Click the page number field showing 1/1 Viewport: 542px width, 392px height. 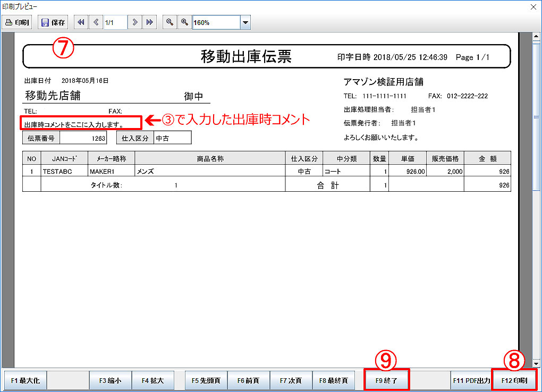(x=115, y=22)
